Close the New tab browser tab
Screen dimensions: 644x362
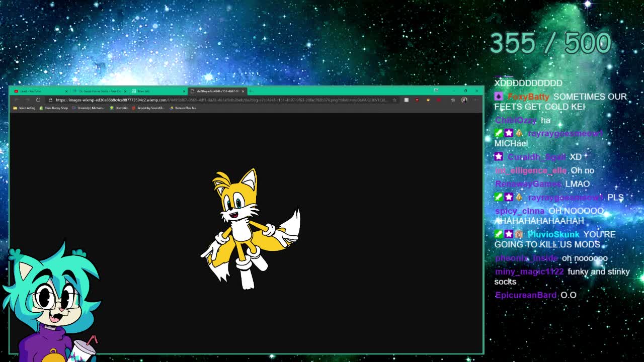click(x=184, y=91)
